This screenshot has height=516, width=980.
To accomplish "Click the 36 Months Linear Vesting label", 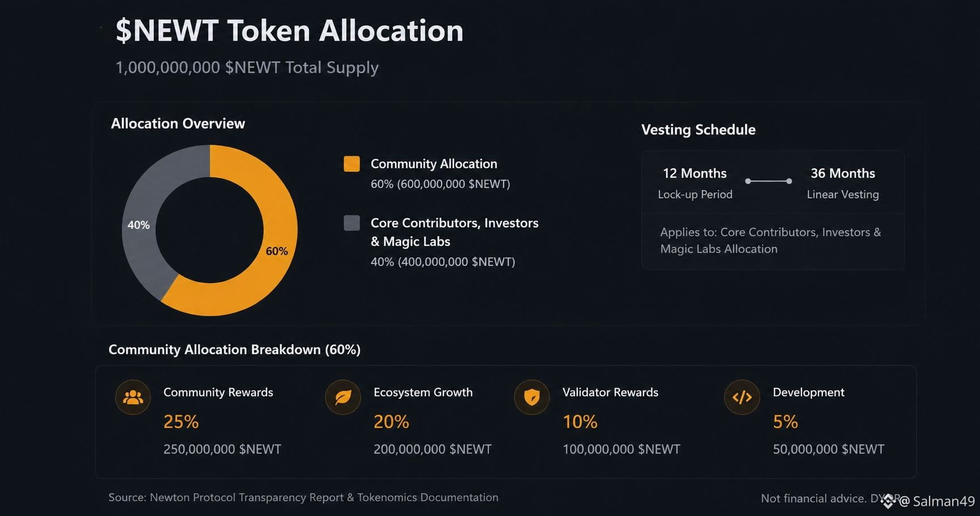I will [x=843, y=183].
